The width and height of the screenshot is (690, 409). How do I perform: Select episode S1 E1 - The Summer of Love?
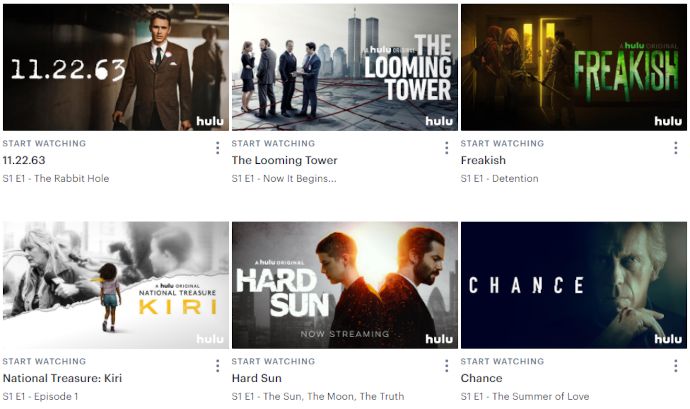tap(525, 396)
